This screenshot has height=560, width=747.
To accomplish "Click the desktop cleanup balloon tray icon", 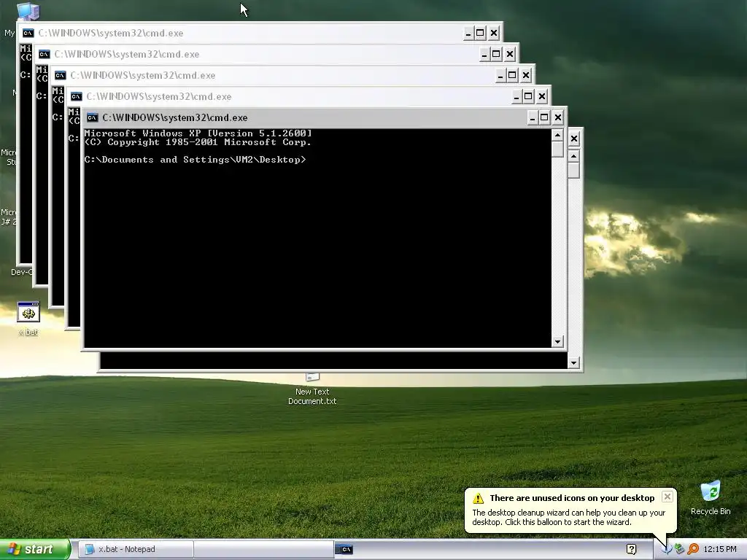I will click(x=667, y=550).
